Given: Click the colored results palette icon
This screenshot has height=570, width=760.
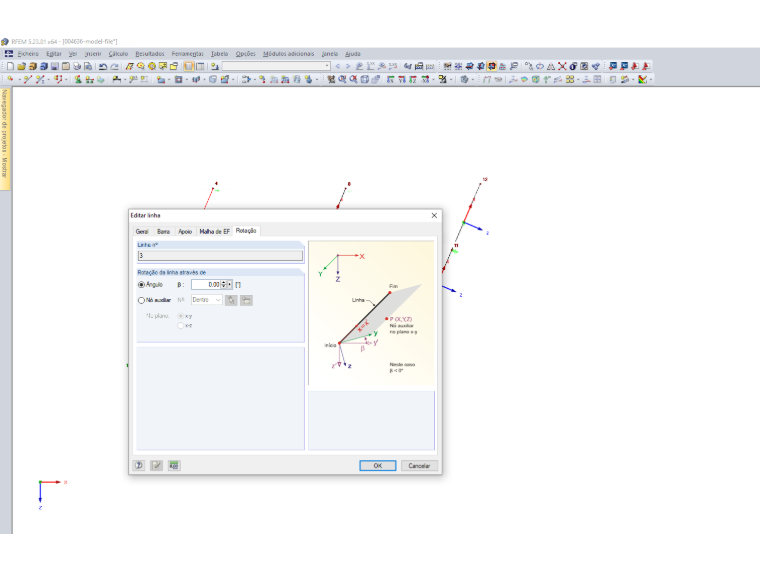Looking at the screenshot, I should [643, 79].
